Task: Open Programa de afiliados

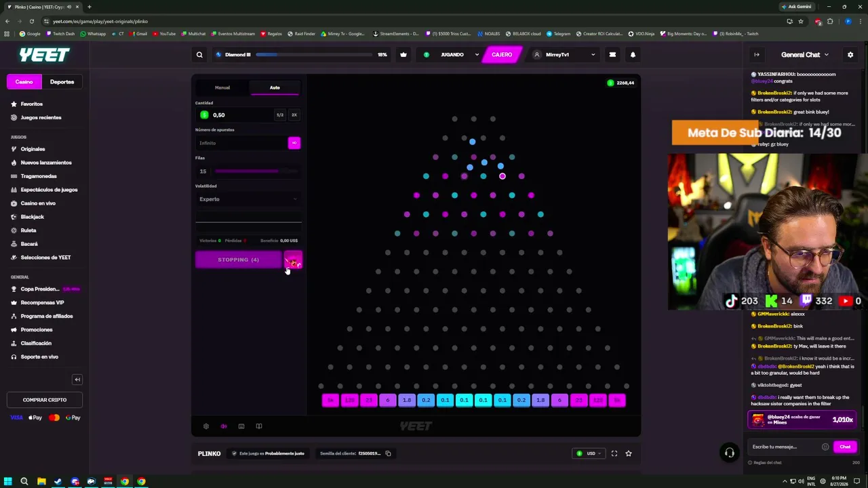Action: 46,317
